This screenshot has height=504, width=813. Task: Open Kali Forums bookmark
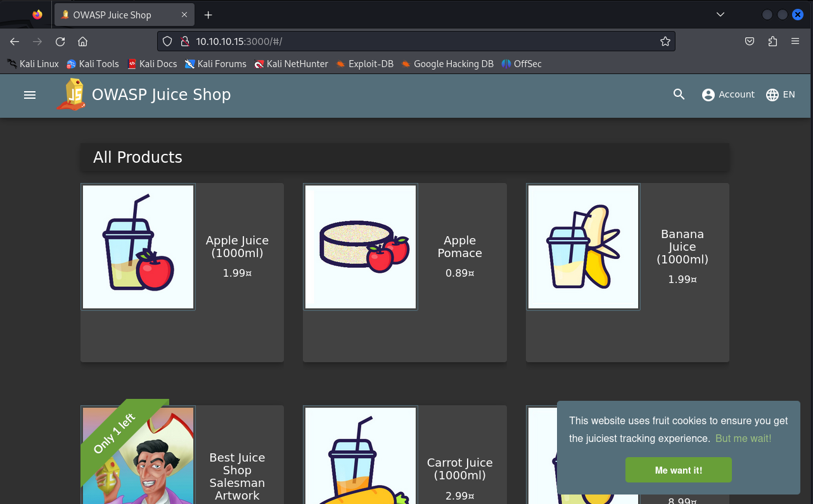tap(215, 63)
